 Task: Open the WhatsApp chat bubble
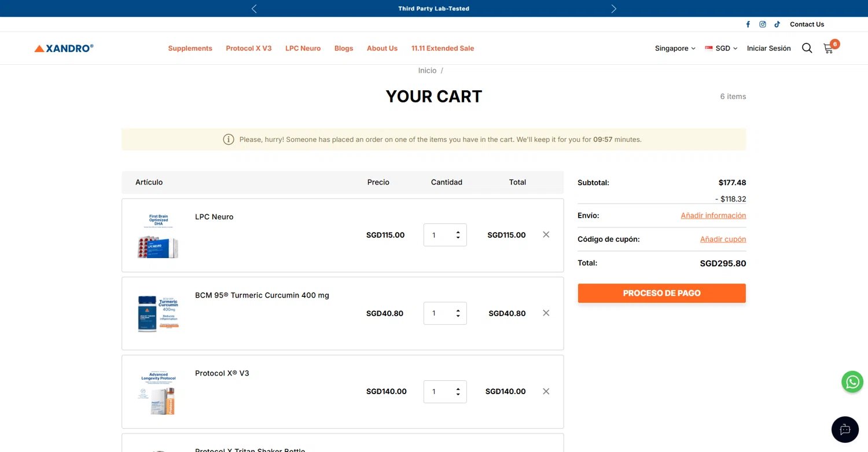(x=852, y=382)
